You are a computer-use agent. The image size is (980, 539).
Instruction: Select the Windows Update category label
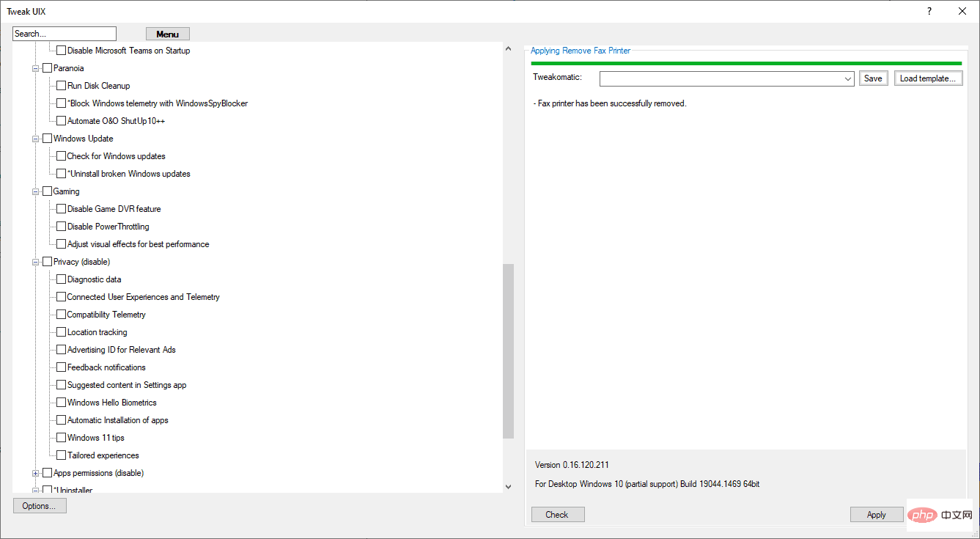83,139
